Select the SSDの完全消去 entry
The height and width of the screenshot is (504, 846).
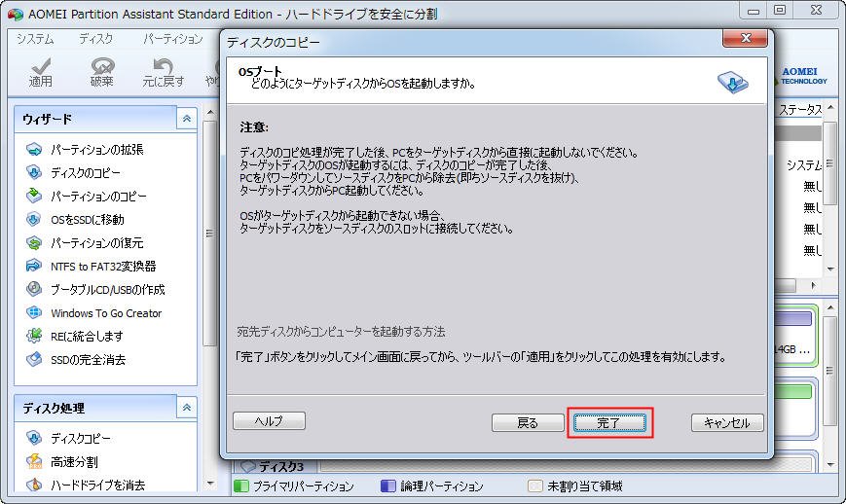coord(88,359)
